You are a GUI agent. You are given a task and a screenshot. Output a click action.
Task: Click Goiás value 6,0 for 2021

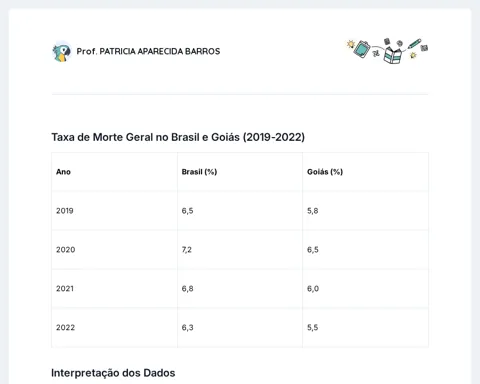[x=313, y=289]
